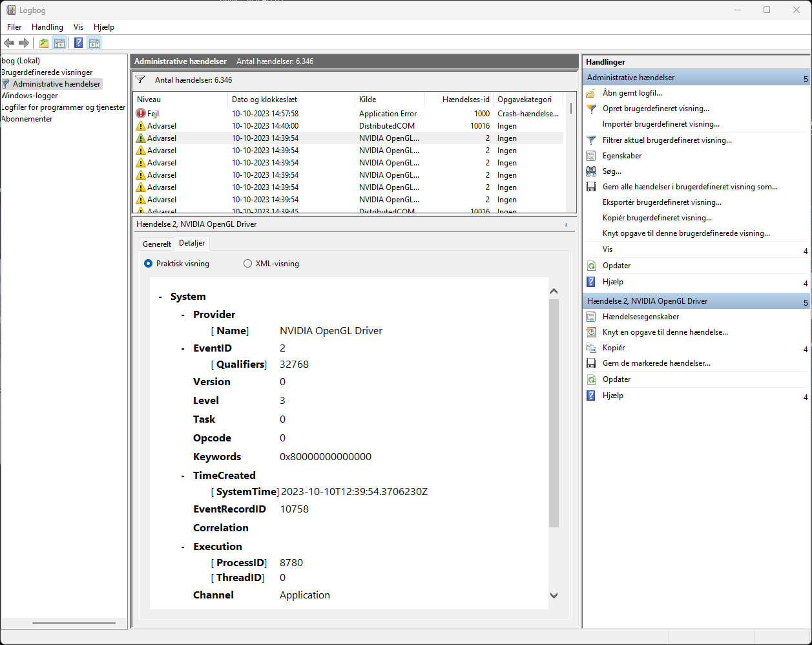Collapse the System node in details

point(160,297)
